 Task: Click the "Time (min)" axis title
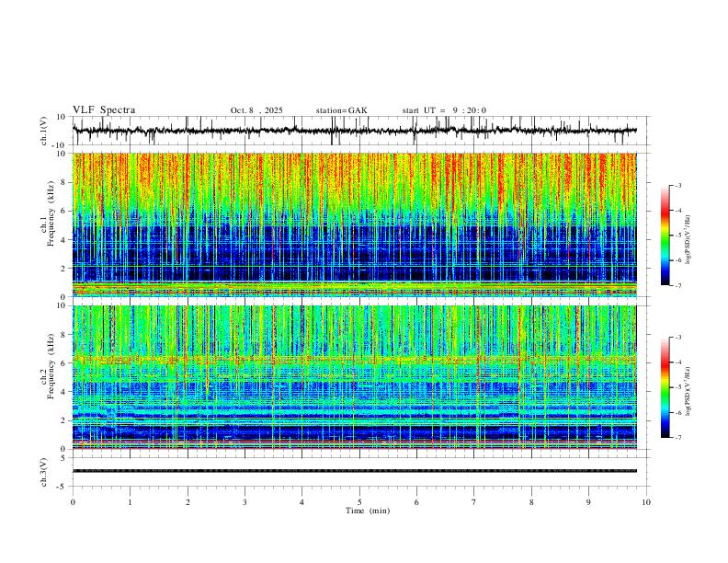pos(368,511)
